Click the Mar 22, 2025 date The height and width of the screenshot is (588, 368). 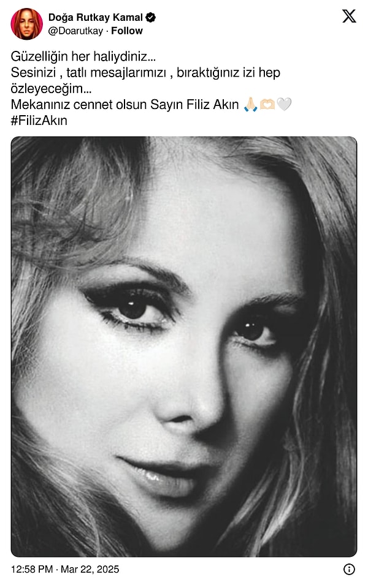click(90, 569)
